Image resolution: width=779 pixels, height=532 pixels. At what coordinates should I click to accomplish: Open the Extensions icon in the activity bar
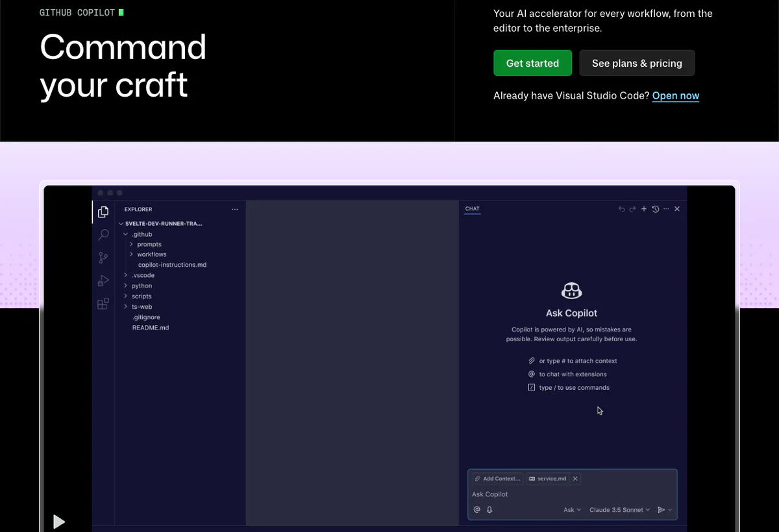[103, 304]
